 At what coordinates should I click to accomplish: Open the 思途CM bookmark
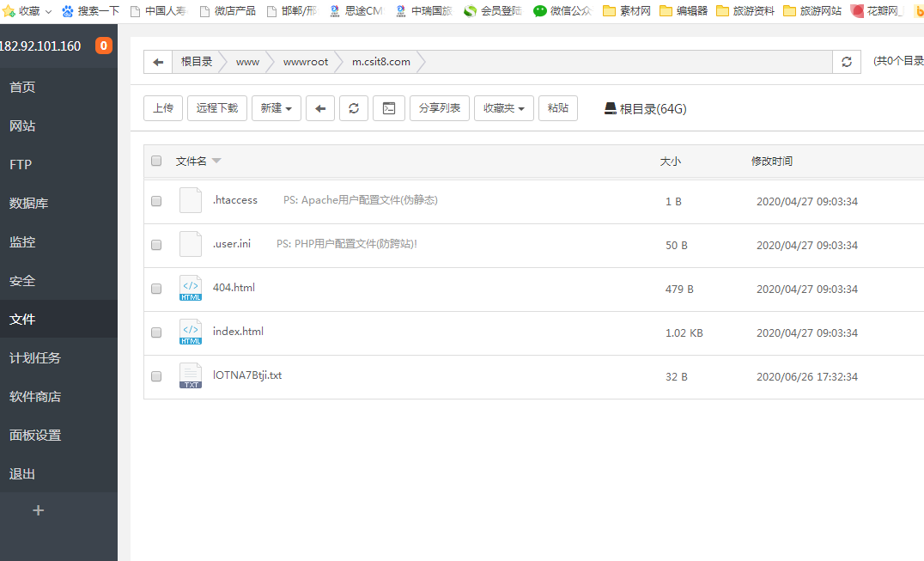tap(356, 11)
